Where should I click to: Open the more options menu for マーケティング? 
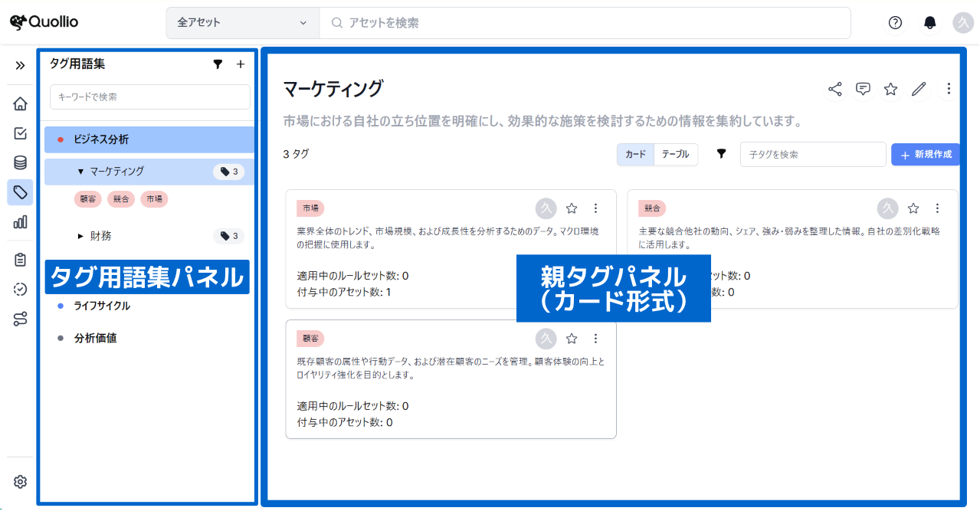[949, 89]
